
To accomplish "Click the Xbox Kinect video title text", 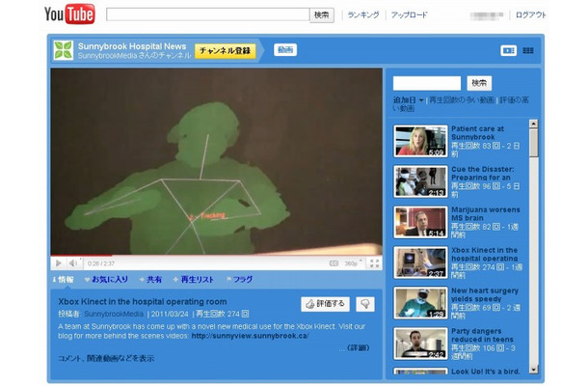I will [x=143, y=301].
